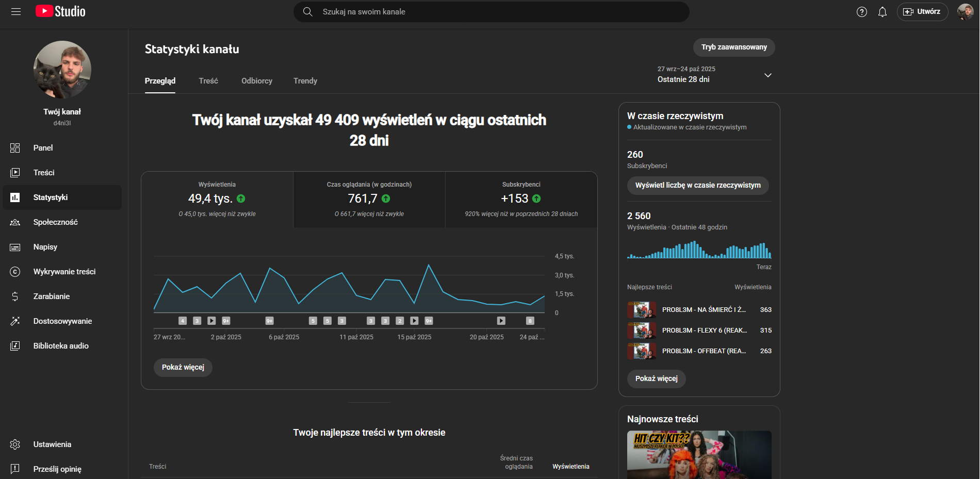Click the YouTube Studio logo
The height and width of the screenshot is (479, 980).
[x=60, y=11]
